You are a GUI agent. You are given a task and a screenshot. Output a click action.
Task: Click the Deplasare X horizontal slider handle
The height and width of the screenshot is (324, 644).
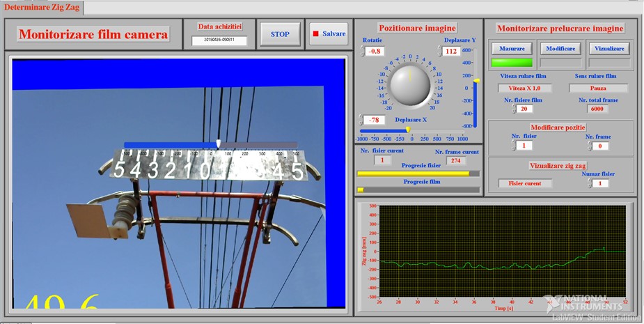coord(408,130)
